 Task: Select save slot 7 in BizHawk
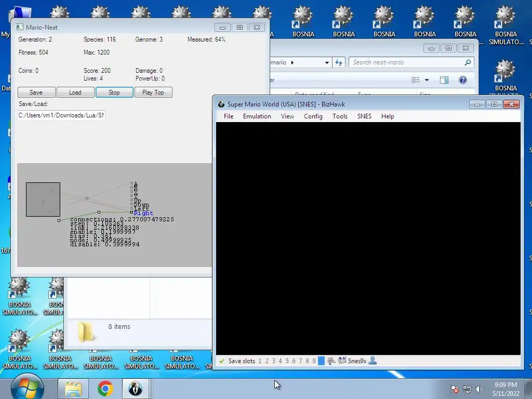click(300, 361)
